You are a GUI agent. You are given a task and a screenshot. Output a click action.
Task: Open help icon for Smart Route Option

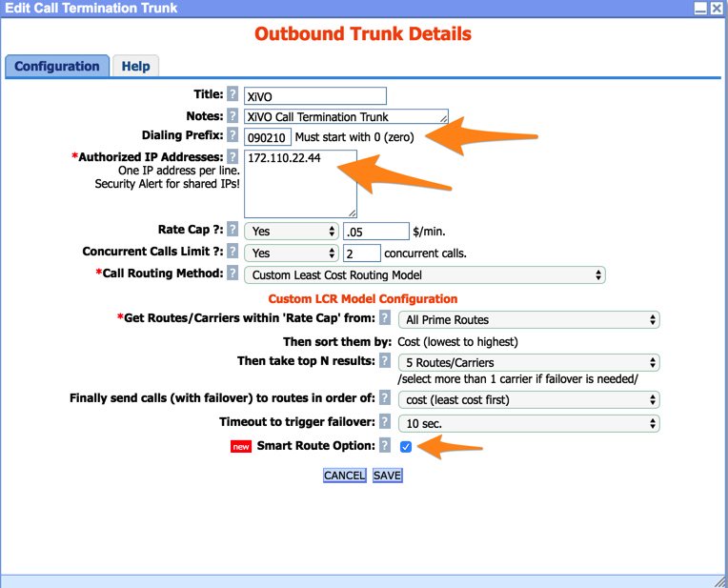pyautogui.click(x=384, y=445)
